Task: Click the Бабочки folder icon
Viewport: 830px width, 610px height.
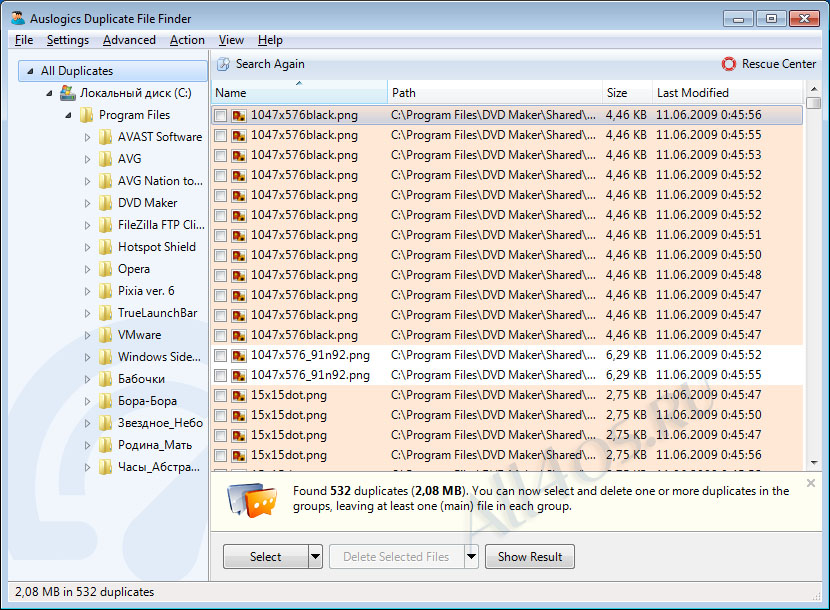Action: [x=105, y=379]
